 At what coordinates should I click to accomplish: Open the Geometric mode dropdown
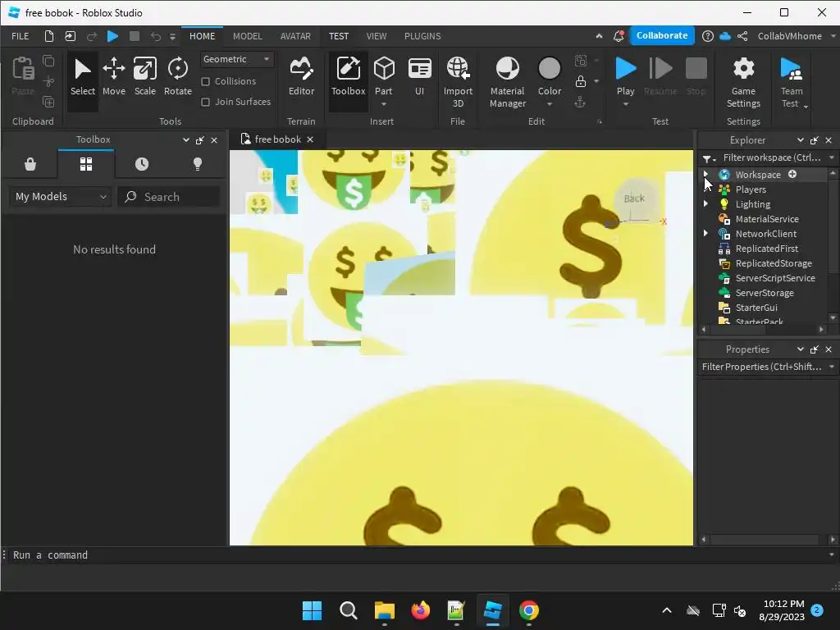point(237,59)
